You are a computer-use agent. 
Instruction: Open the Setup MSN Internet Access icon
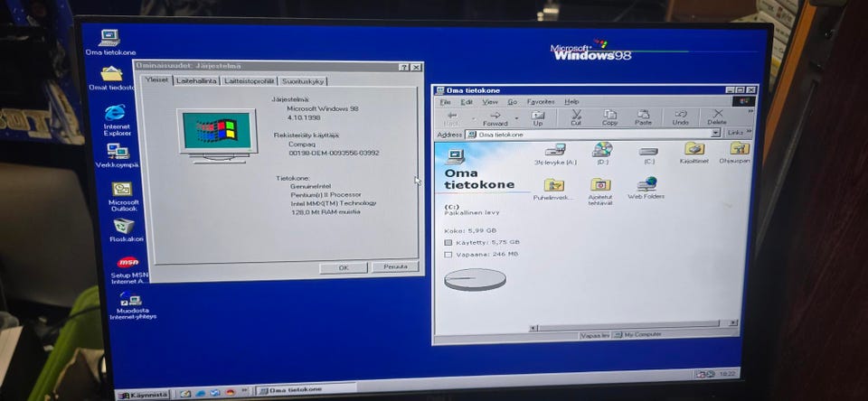pos(129,270)
